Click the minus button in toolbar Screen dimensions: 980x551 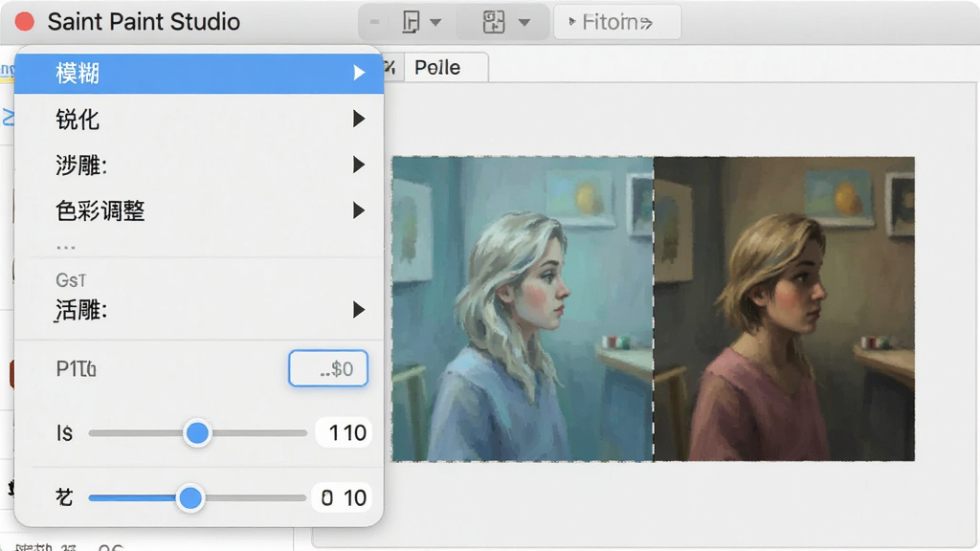coord(374,22)
